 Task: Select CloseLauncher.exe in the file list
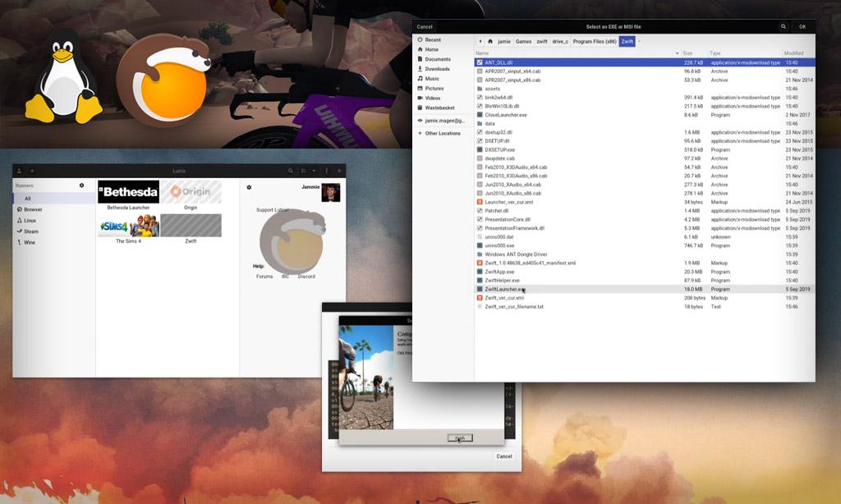tap(645, 115)
